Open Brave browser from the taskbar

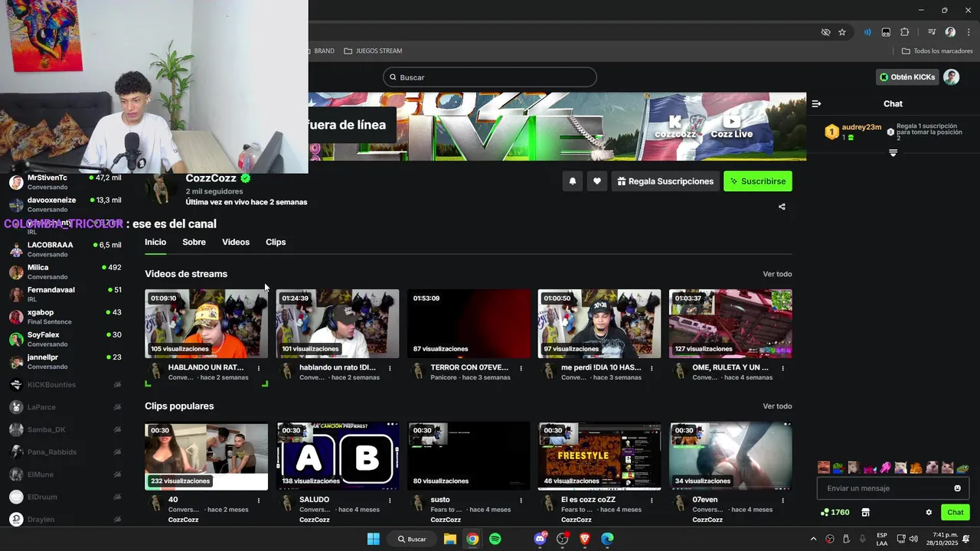click(585, 539)
